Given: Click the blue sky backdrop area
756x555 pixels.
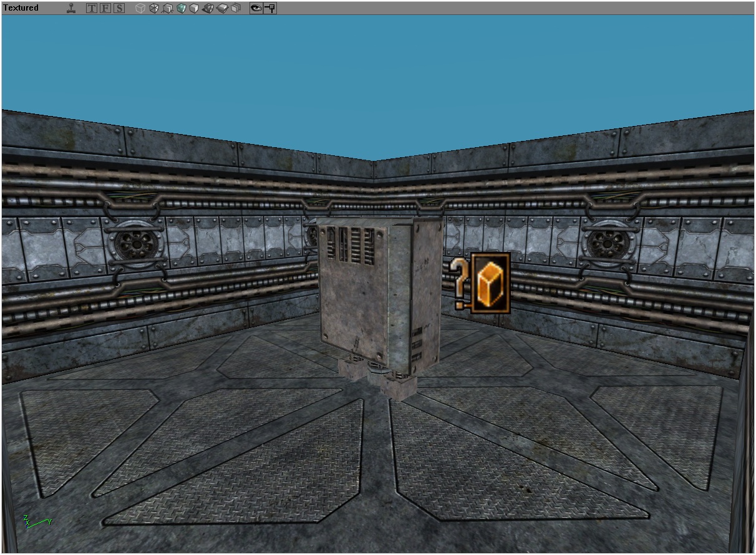Looking at the screenshot, I should pyautogui.click(x=374, y=75).
